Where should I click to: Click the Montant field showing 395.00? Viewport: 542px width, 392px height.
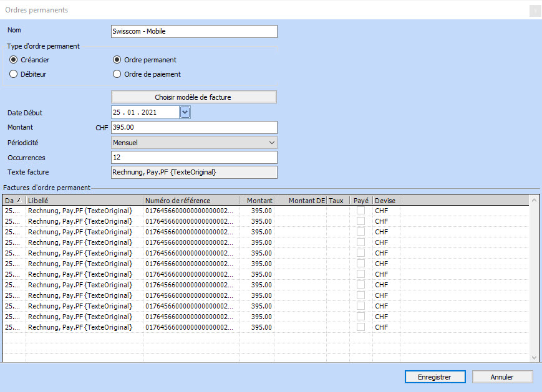[x=193, y=127]
